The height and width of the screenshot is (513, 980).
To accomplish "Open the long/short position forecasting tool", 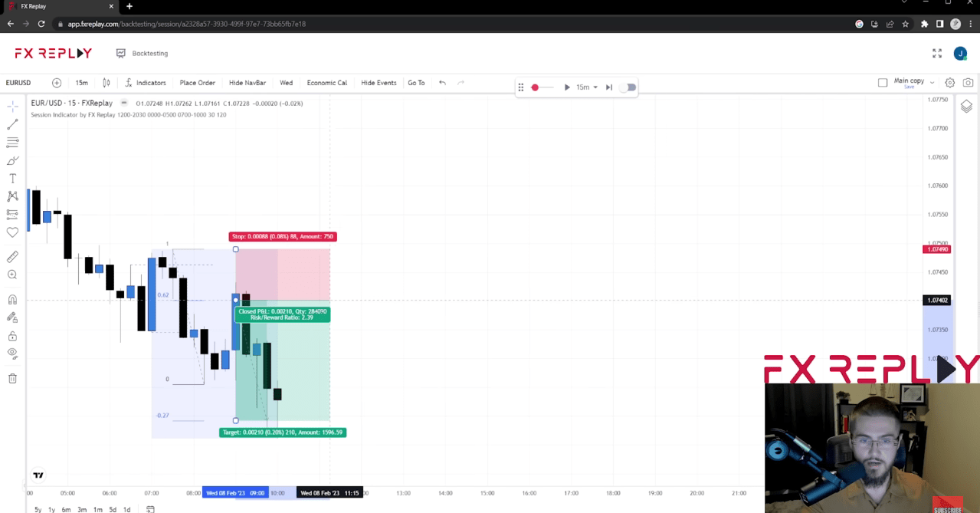I will (x=12, y=215).
